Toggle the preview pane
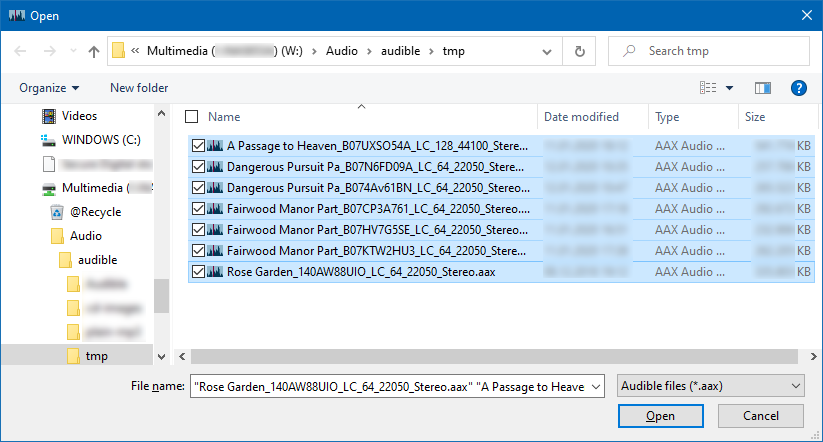The image size is (823, 442). coord(763,88)
